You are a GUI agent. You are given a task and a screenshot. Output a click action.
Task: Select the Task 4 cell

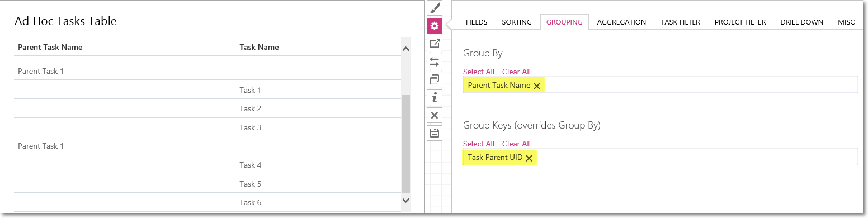[251, 165]
